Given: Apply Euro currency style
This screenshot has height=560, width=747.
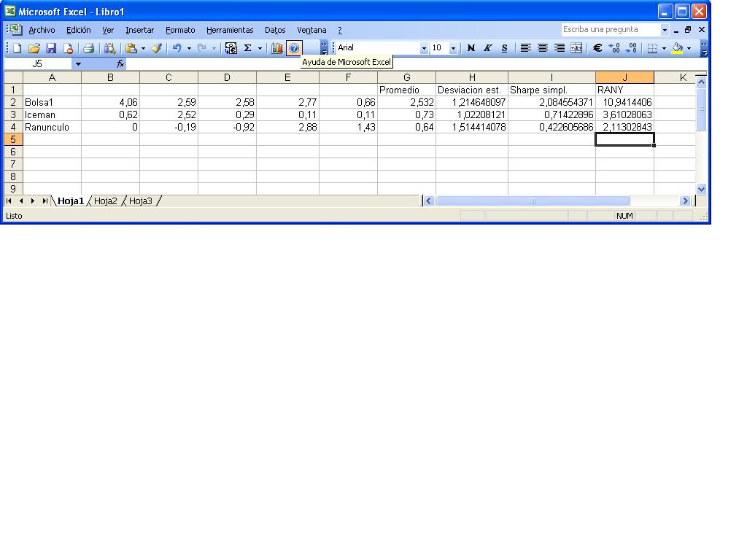Looking at the screenshot, I should pyautogui.click(x=597, y=48).
